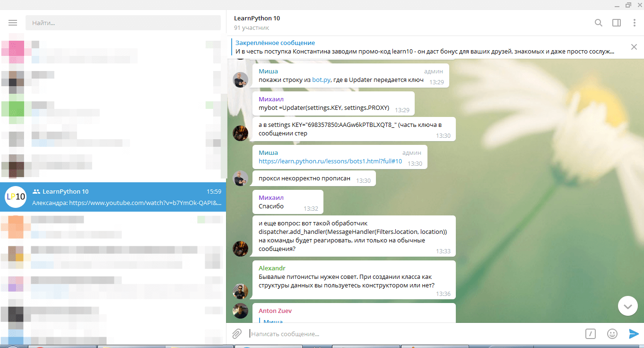This screenshot has height=348, width=644.
Task: Click avatar next to settings KEY message
Action: click(241, 133)
